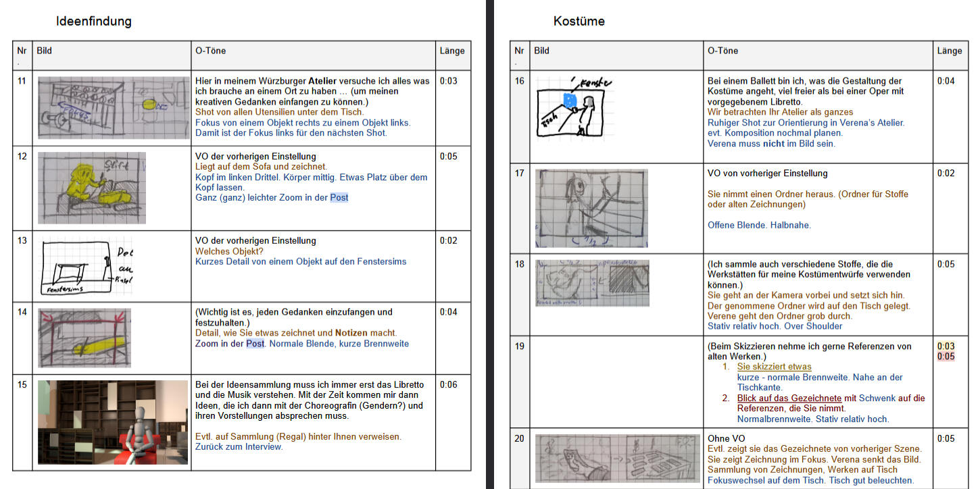Click the 0:06 length cell of row 15
The image size is (980, 489).
(448, 385)
